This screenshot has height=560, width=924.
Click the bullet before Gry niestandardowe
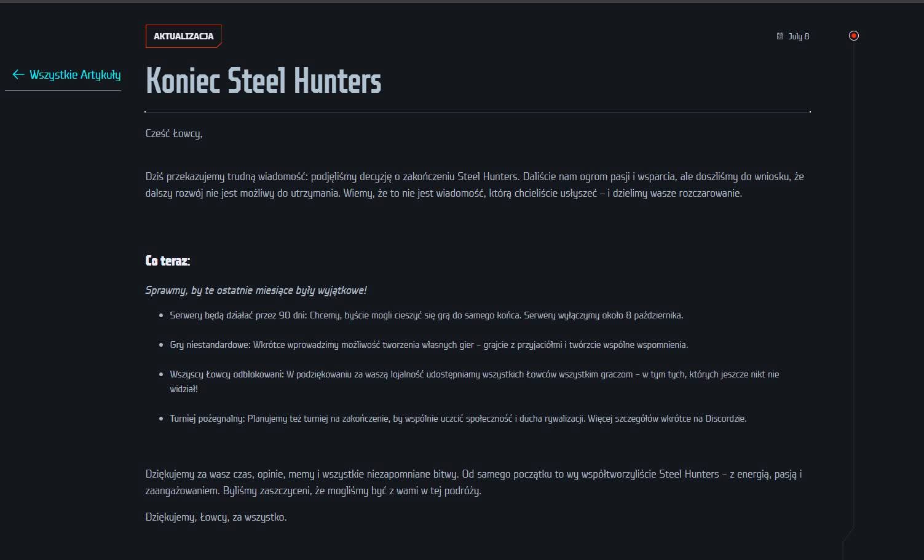(161, 345)
